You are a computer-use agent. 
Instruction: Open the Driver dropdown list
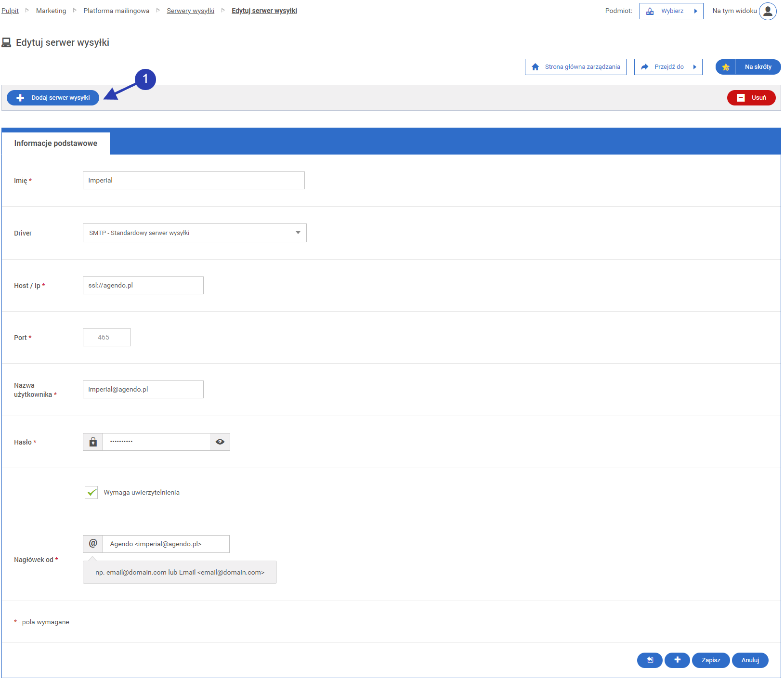tap(195, 233)
